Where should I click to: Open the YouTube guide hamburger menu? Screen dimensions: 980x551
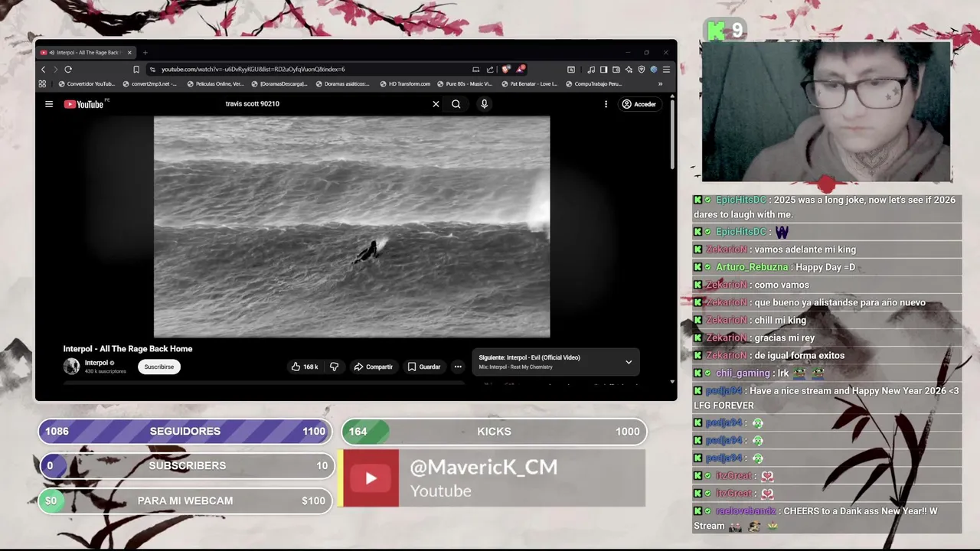49,104
